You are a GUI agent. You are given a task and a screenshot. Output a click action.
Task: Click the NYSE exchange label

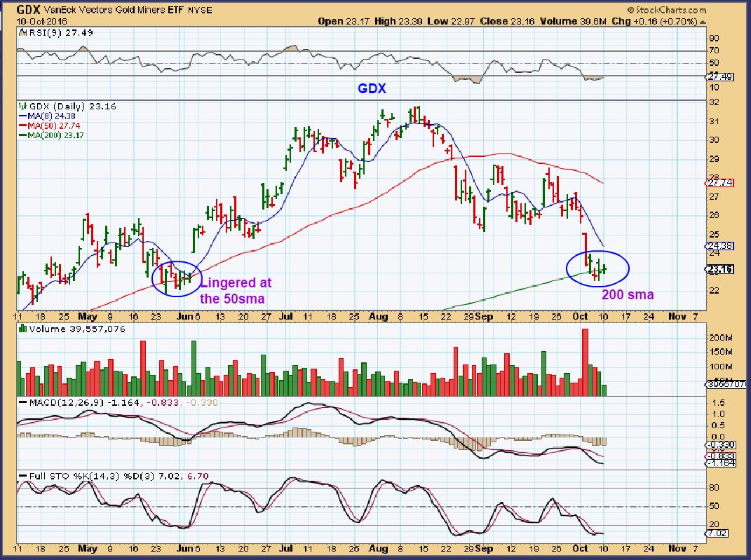200,10
